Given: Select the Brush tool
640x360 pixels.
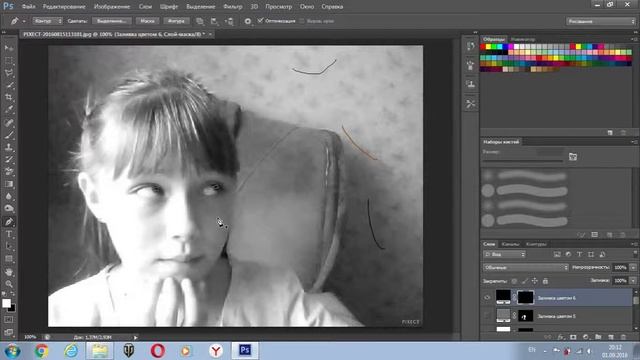Looking at the screenshot, I should pyautogui.click(x=9, y=135).
